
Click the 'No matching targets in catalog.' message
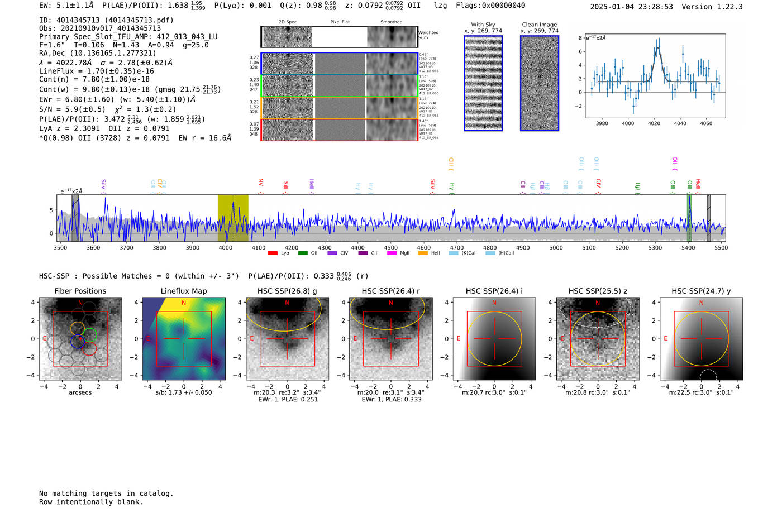point(106,493)
